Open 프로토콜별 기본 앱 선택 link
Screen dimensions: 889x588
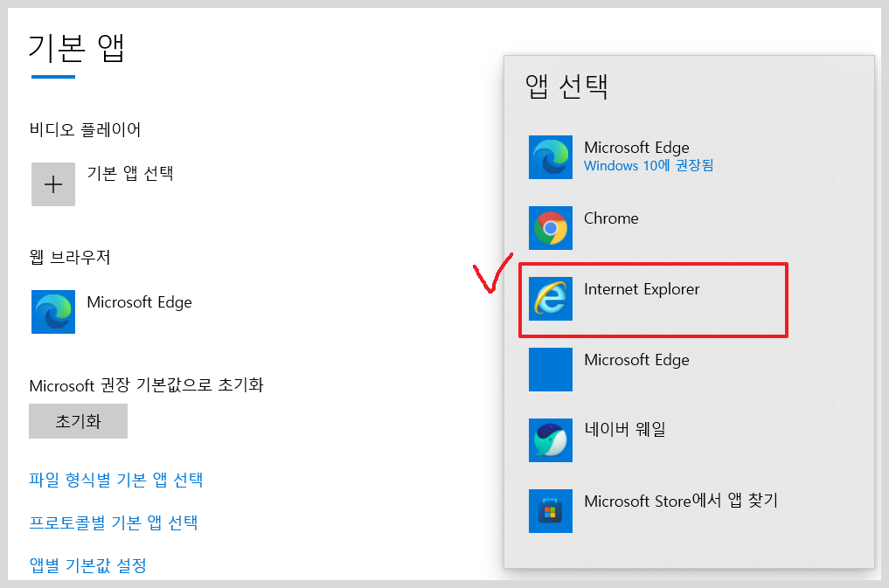(114, 522)
